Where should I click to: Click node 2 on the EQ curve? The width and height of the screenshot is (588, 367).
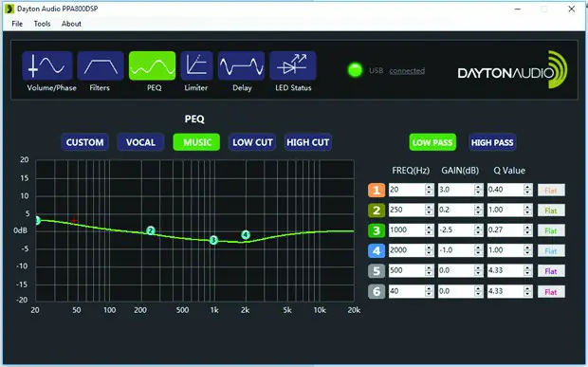click(x=151, y=230)
